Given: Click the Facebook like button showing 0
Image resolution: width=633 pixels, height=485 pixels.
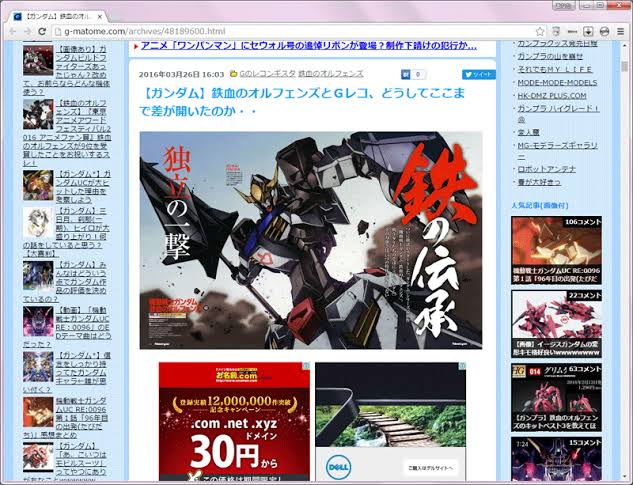Looking at the screenshot, I should [x=413, y=74].
